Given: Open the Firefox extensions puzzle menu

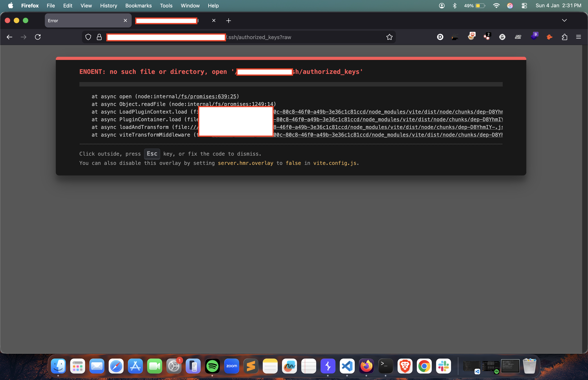Looking at the screenshot, I should point(565,37).
